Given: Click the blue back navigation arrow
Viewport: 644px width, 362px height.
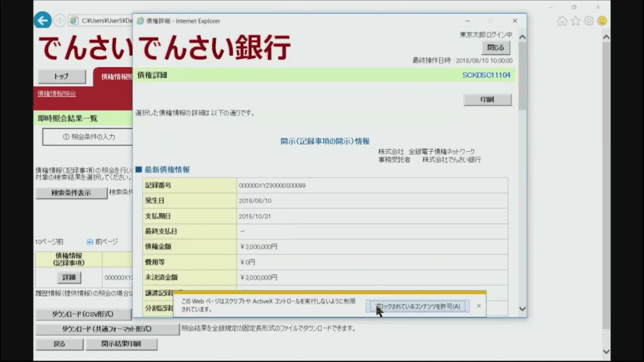Looking at the screenshot, I should (x=42, y=20).
